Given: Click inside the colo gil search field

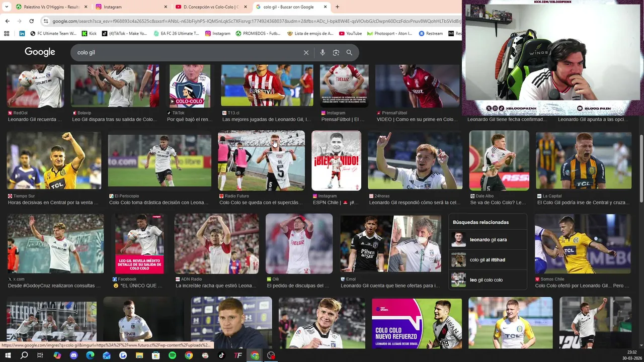Looking at the screenshot, I should click(186, 52).
